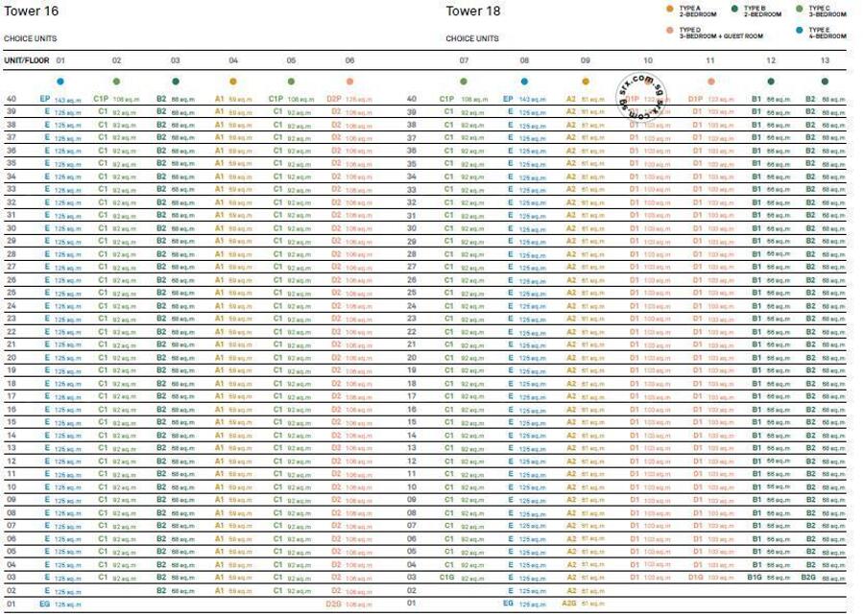Image resolution: width=864 pixels, height=616 pixels.
Task: Select unit D2P on floor 40
Action: 334,99
